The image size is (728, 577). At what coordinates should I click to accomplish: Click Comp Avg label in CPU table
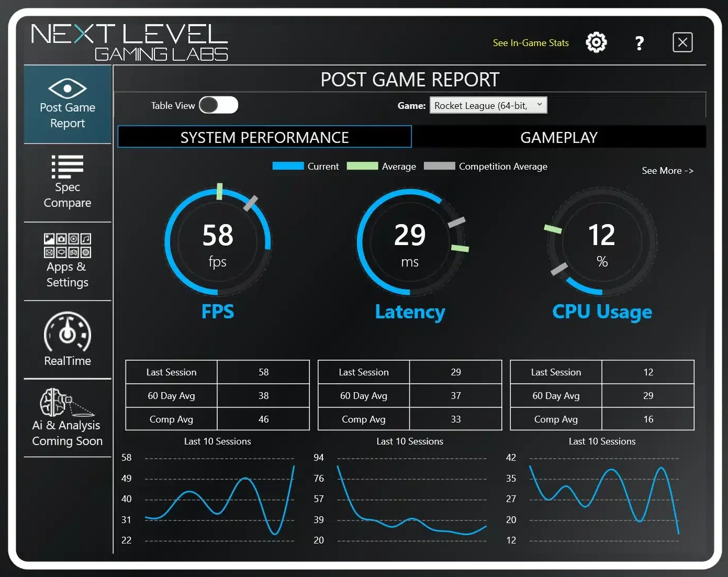point(556,419)
